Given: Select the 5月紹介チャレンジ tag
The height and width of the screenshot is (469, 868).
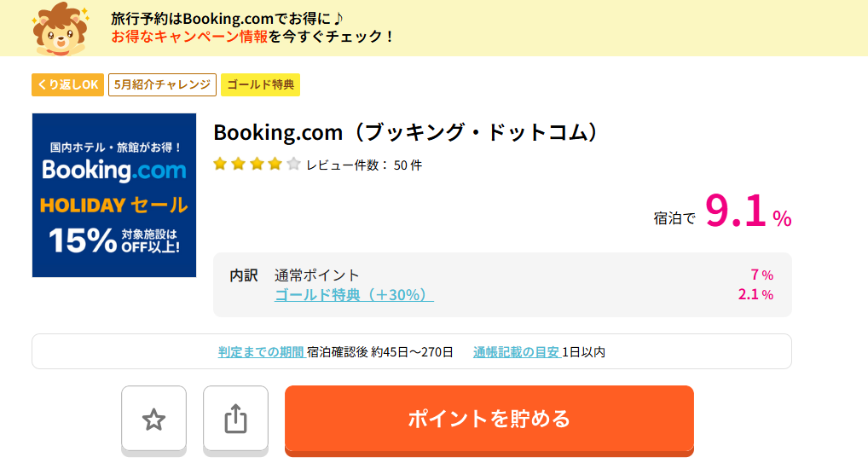Looking at the screenshot, I should (162, 84).
